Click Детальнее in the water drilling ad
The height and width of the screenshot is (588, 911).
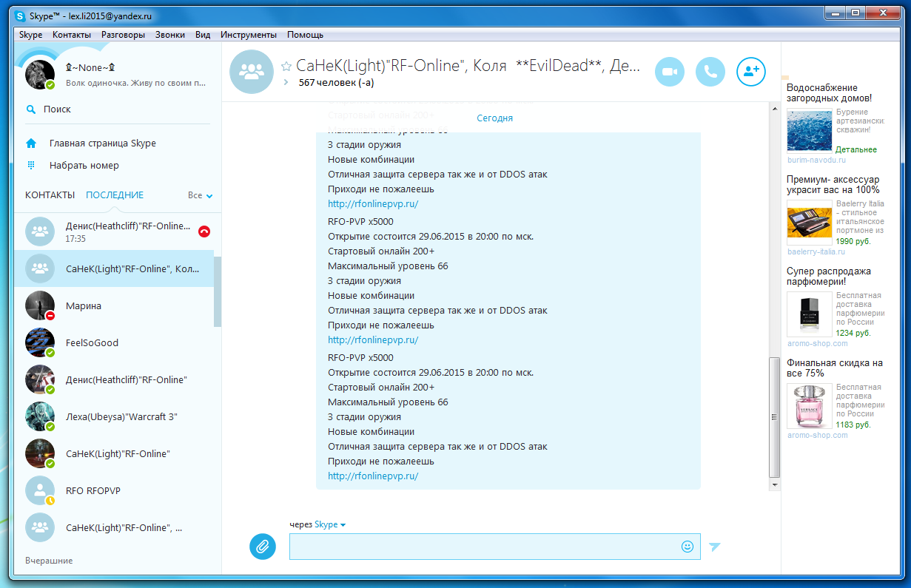pos(856,149)
